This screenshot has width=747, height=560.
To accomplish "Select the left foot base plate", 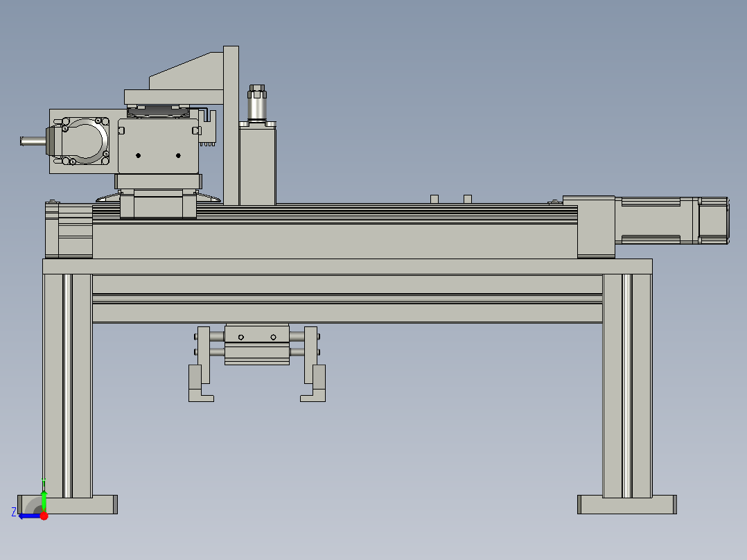I will coord(68,505).
